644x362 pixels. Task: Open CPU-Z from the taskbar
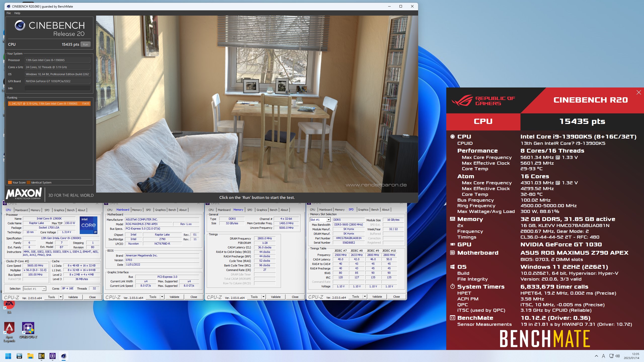[x=53, y=356]
